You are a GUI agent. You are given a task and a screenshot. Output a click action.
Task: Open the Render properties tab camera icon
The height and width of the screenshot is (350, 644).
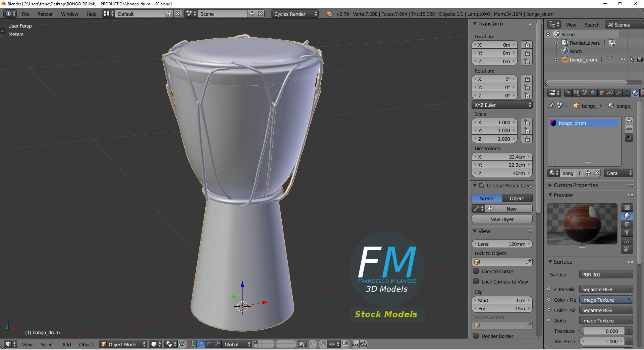(568, 93)
